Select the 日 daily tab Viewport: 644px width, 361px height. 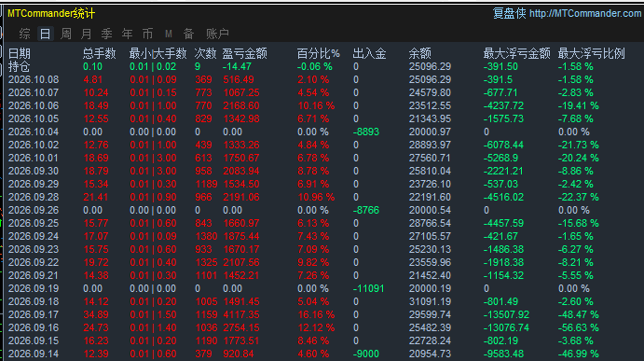coord(45,34)
